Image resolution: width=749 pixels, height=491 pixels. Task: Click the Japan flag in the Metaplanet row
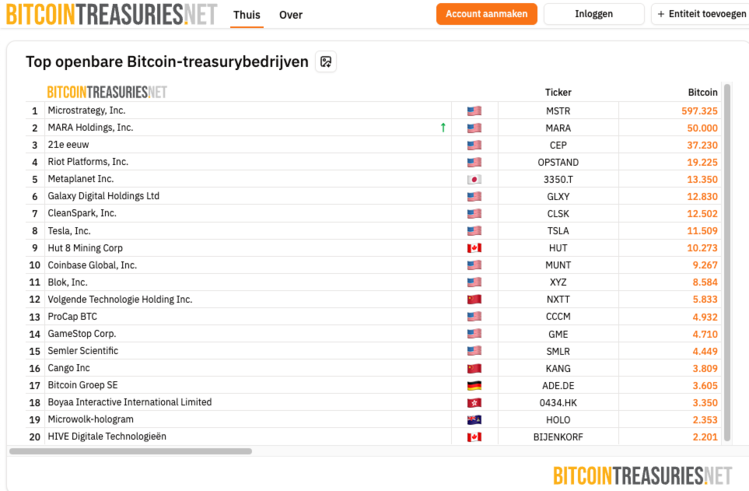coord(474,180)
